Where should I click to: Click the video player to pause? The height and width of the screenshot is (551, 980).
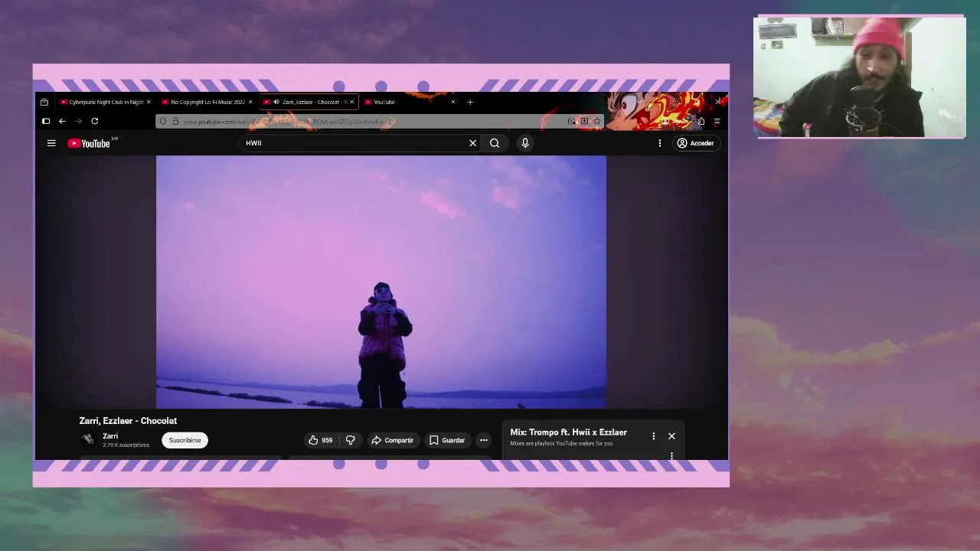pos(381,282)
